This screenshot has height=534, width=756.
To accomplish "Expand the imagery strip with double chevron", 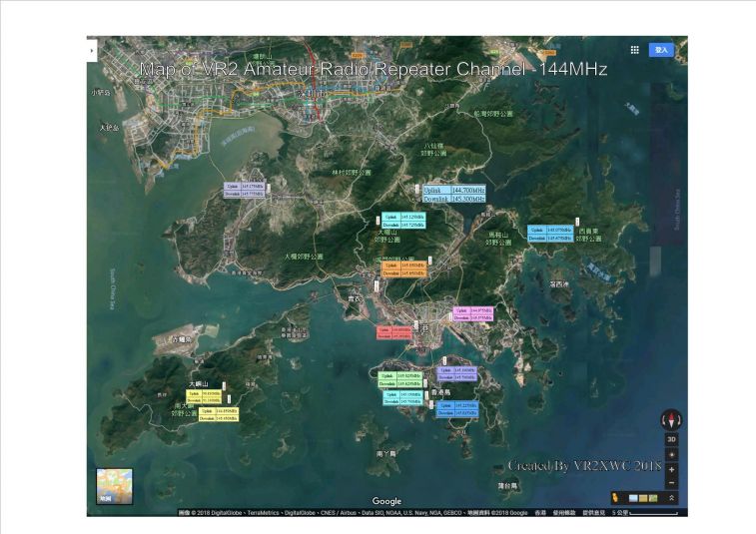I will [672, 497].
